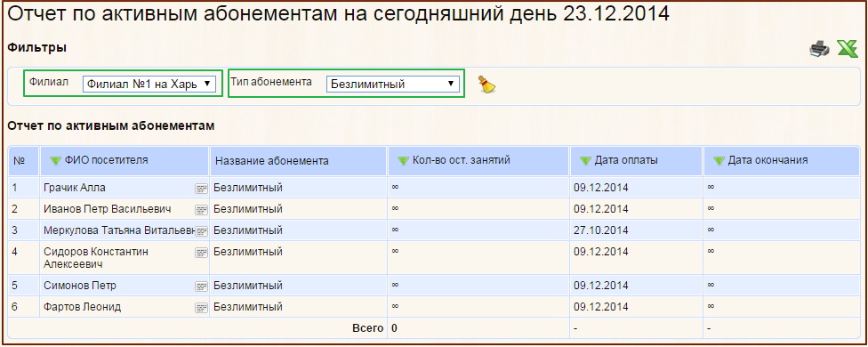Click Безлимитный in Симонов Петр row
The image size is (868, 347).
(x=248, y=286)
